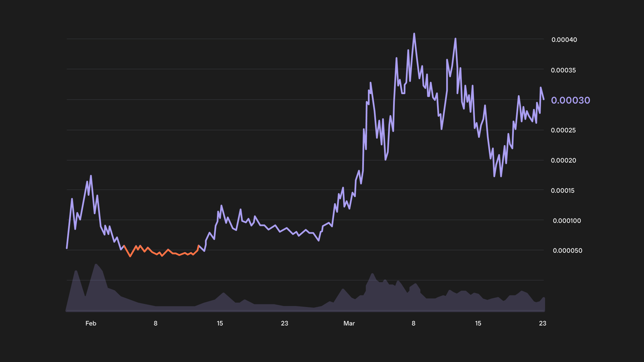Click the 0.000050 y-axis label
This screenshot has height=362, width=644.
(x=567, y=250)
